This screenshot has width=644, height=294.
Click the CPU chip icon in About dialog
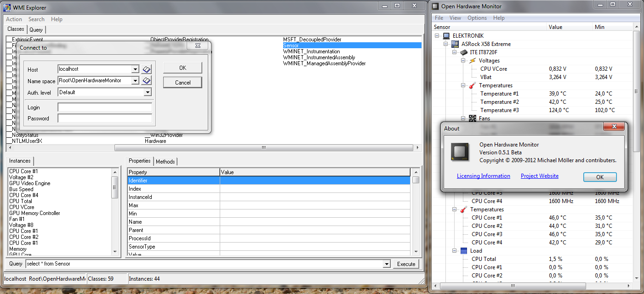[x=460, y=153]
